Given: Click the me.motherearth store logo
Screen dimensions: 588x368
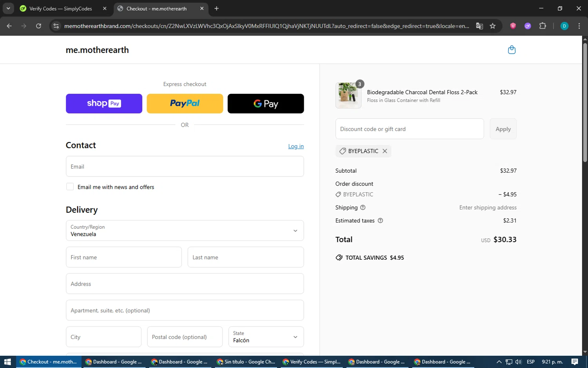Looking at the screenshot, I should coord(97,50).
